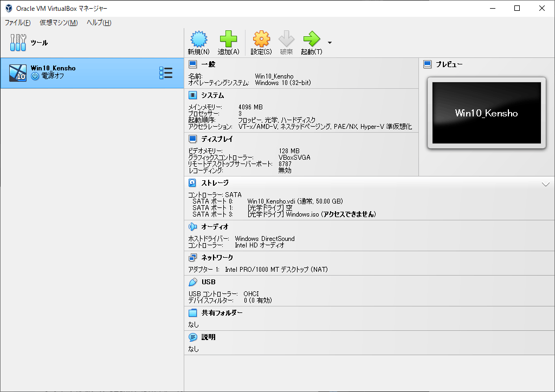Screen dimensions: 555x392
Task: Open the オーディオ section heading link
Action: tap(215, 227)
